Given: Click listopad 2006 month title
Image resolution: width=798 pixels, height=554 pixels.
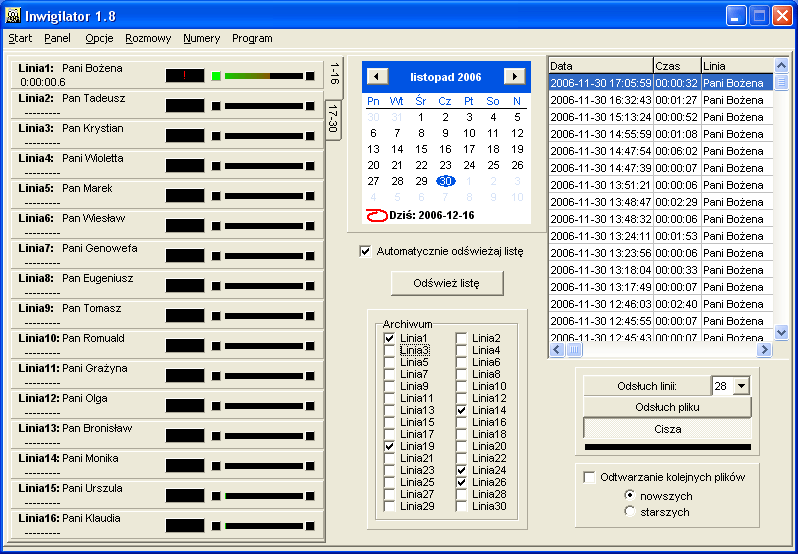Looking at the screenshot, I should pyautogui.click(x=445, y=77).
